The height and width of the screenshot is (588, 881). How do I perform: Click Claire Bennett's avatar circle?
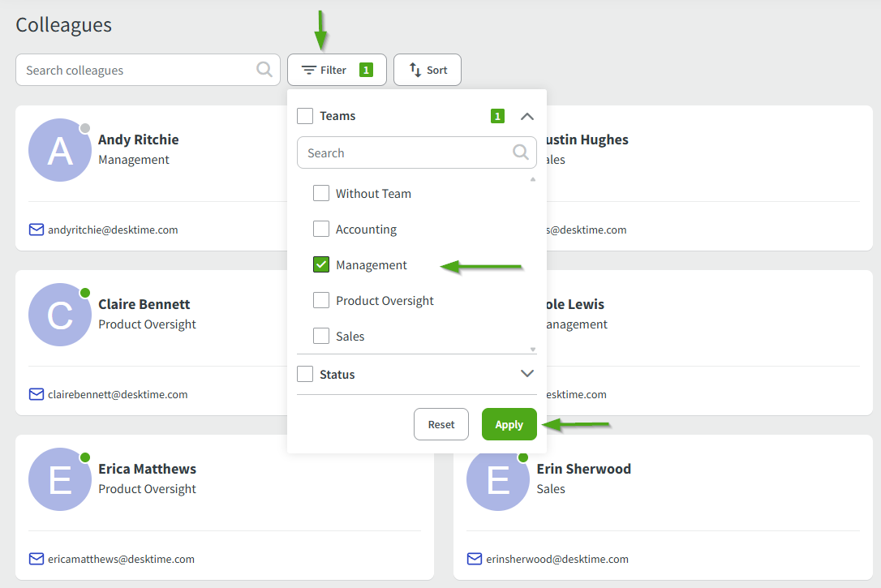pos(59,315)
